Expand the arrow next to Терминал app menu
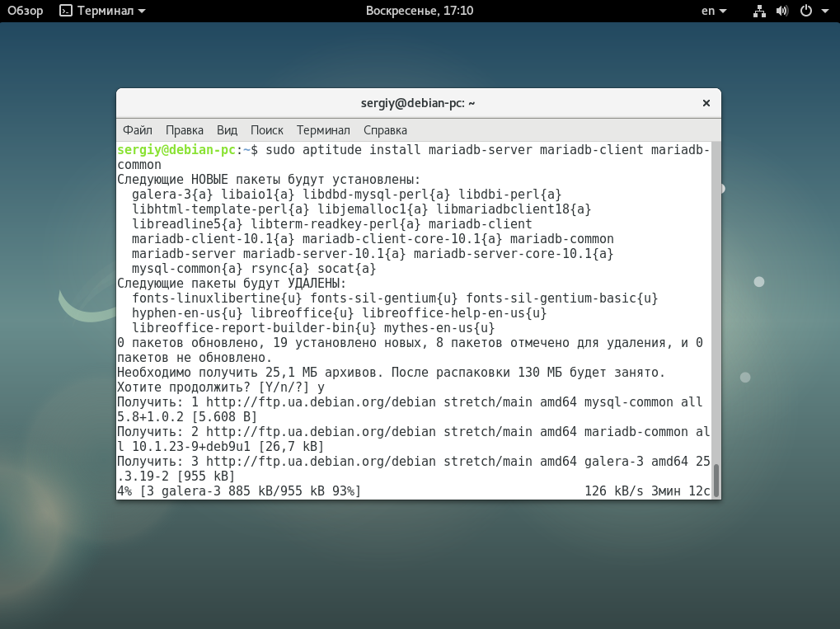 [x=142, y=12]
